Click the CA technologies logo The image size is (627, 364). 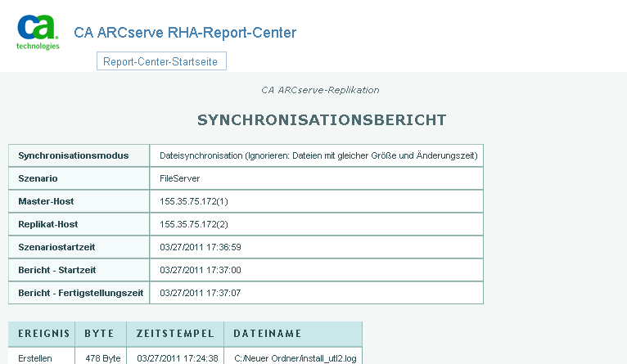38,33
